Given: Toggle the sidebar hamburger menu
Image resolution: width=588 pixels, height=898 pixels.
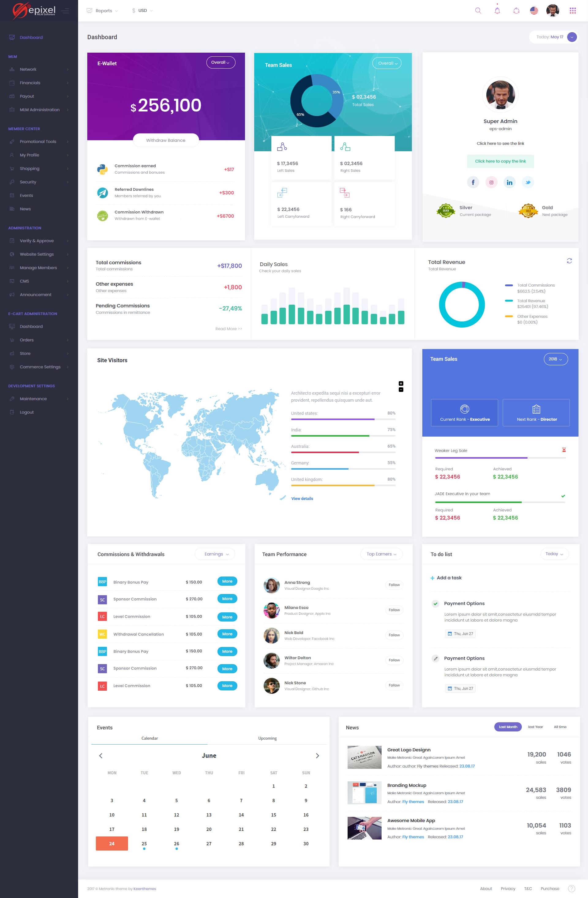Looking at the screenshot, I should click(x=65, y=11).
